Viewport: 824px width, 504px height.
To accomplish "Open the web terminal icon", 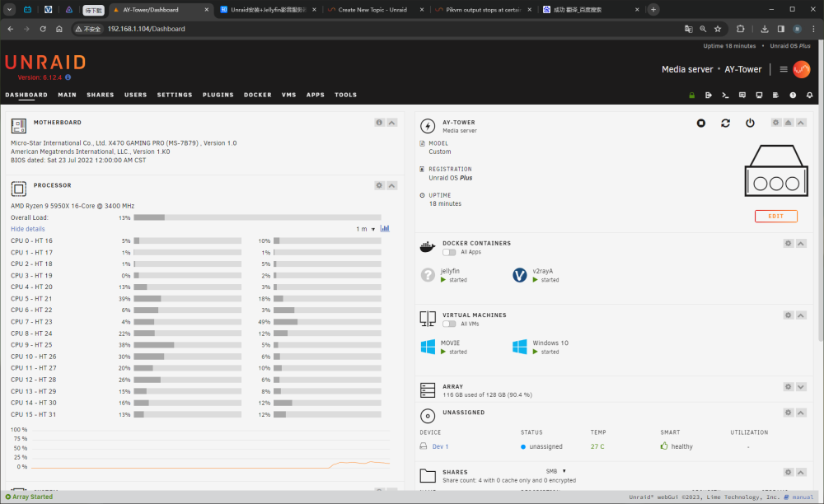I will point(725,95).
